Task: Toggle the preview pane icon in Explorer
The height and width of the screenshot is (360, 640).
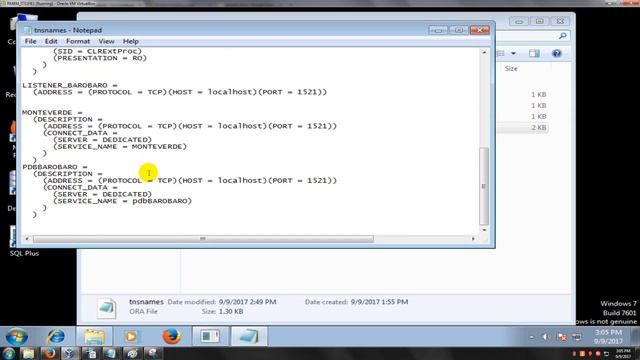Action: coord(534,53)
